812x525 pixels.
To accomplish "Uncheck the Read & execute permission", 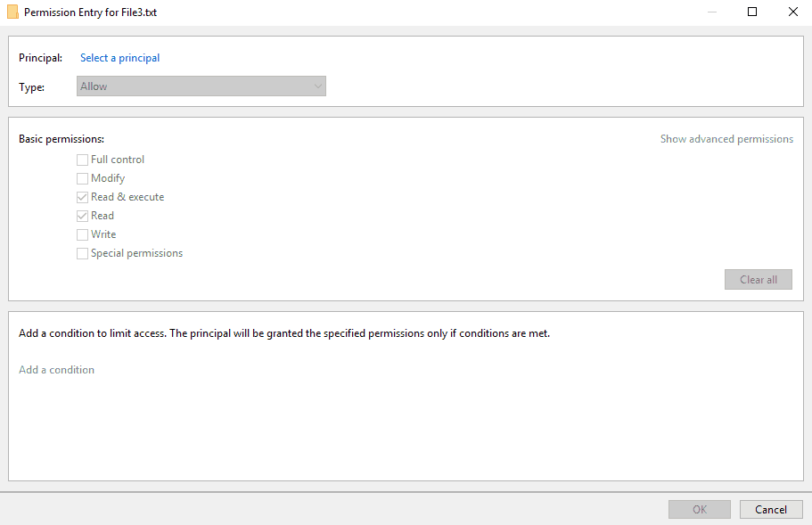I will (x=83, y=197).
